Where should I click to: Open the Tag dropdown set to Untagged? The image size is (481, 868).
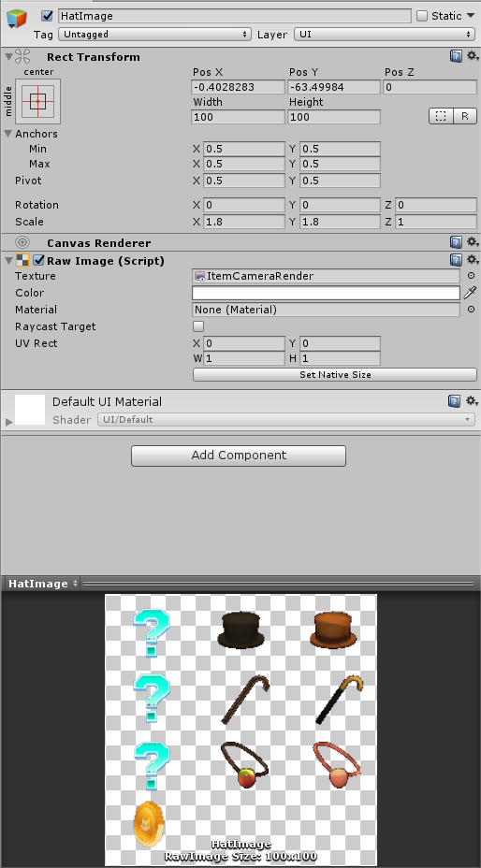[x=154, y=35]
